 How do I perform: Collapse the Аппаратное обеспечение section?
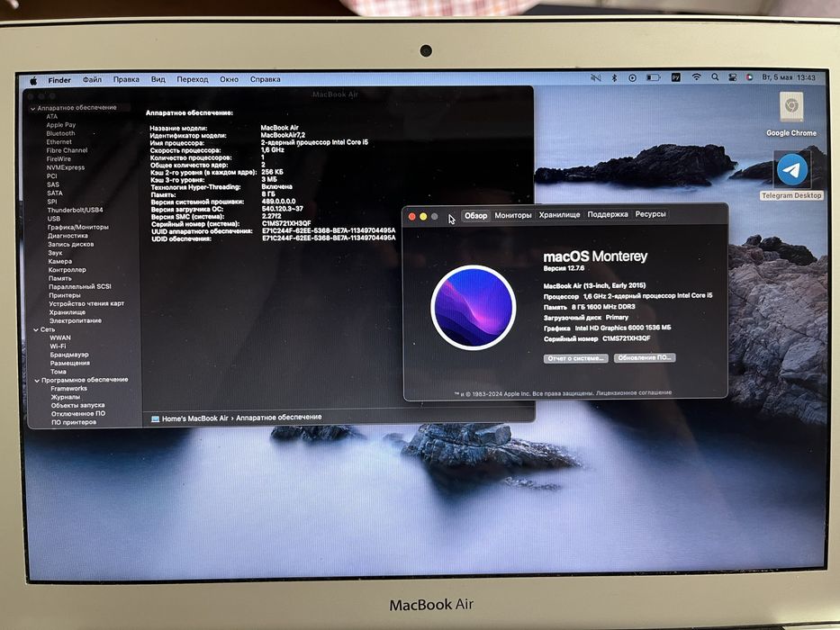(x=32, y=108)
